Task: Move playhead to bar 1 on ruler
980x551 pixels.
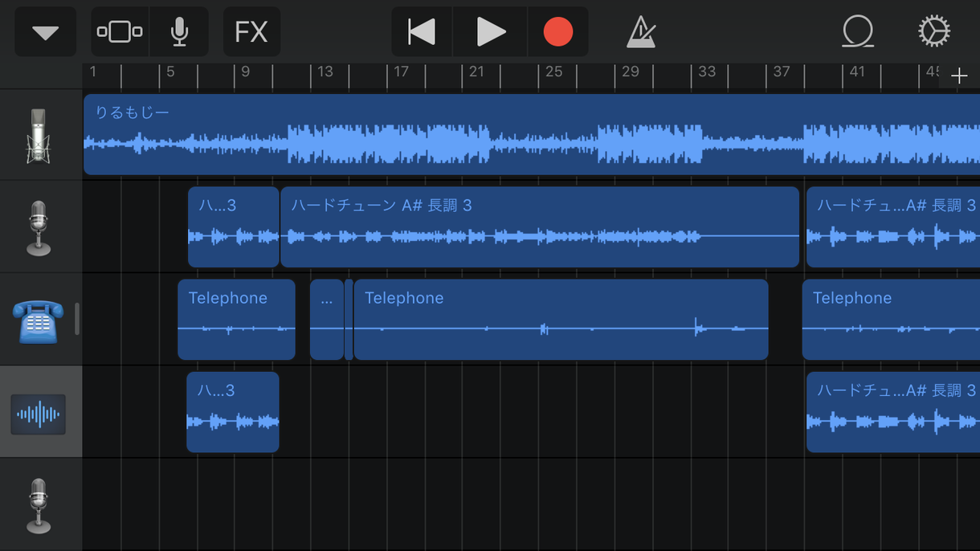Action: pyautogui.click(x=93, y=72)
